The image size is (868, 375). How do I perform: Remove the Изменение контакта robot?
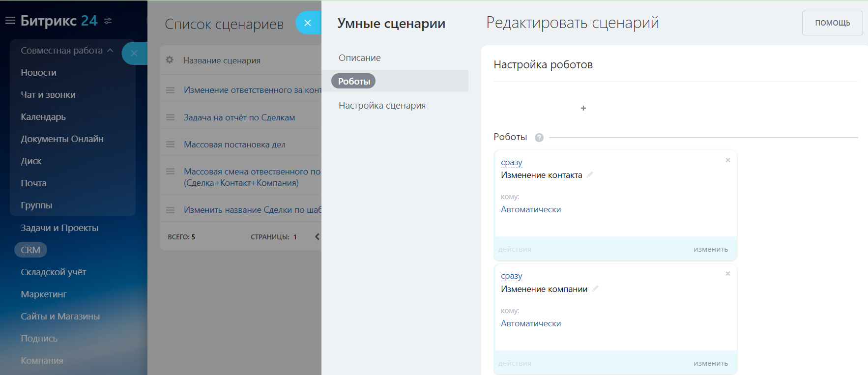tap(728, 160)
